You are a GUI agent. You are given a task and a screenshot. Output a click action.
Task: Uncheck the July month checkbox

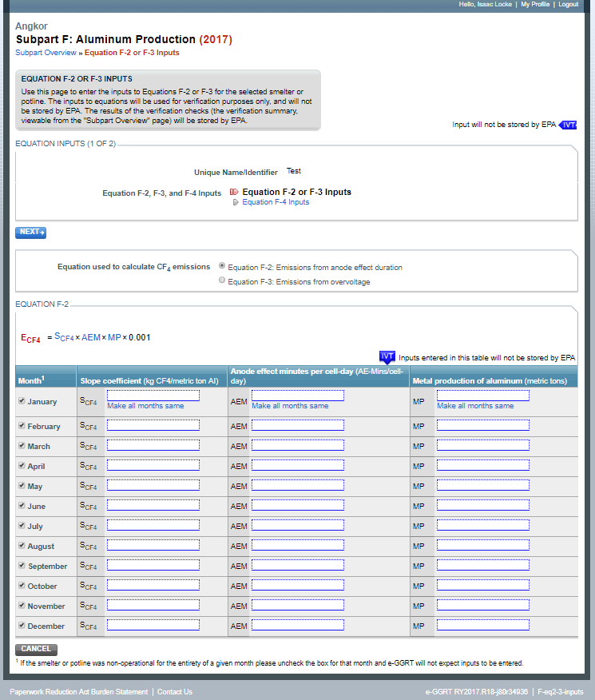click(22, 526)
